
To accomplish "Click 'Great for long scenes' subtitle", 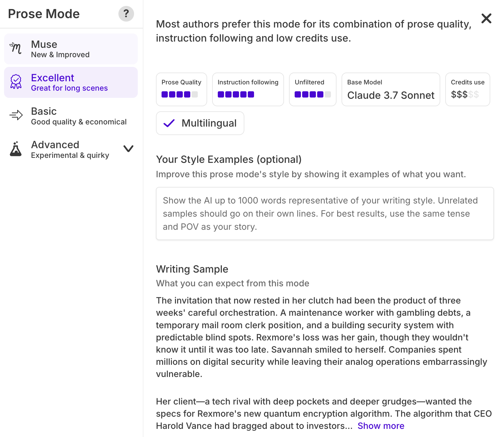I will (x=69, y=88).
